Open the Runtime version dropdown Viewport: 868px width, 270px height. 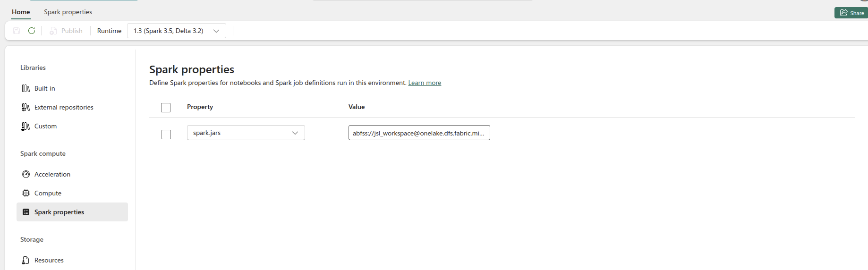(x=176, y=31)
